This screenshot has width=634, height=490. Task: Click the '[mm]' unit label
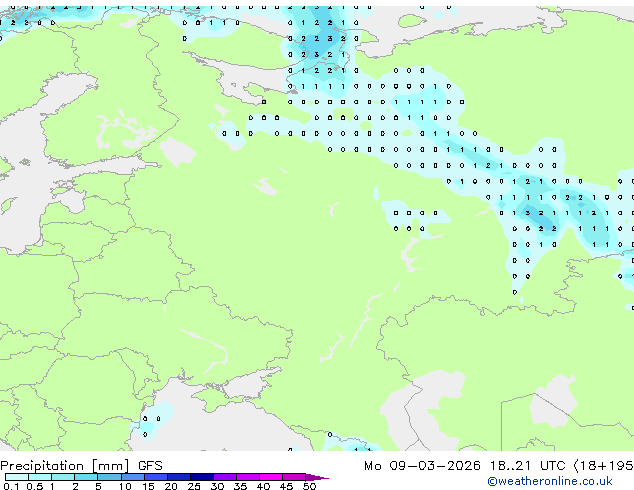point(110,466)
